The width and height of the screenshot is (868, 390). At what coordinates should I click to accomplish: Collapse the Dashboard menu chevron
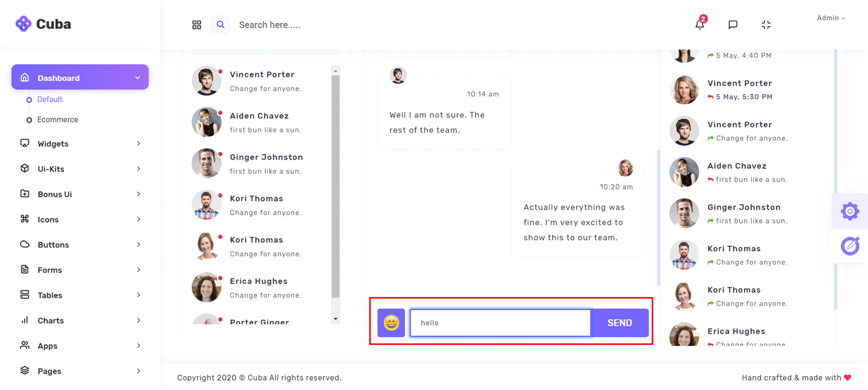[138, 77]
